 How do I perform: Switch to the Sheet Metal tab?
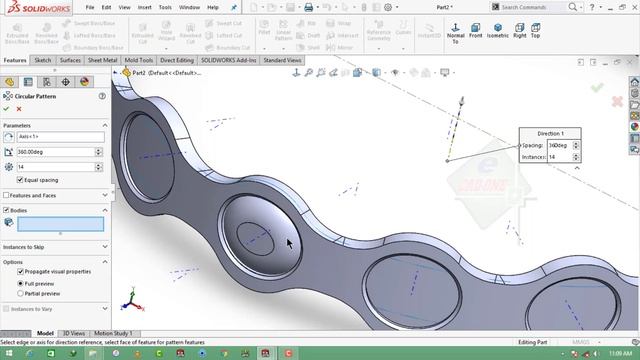(102, 60)
